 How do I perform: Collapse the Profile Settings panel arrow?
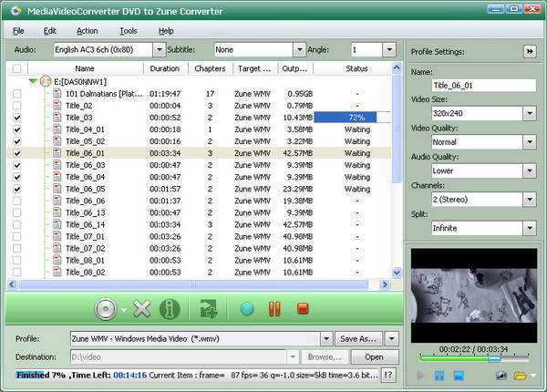coord(530,52)
